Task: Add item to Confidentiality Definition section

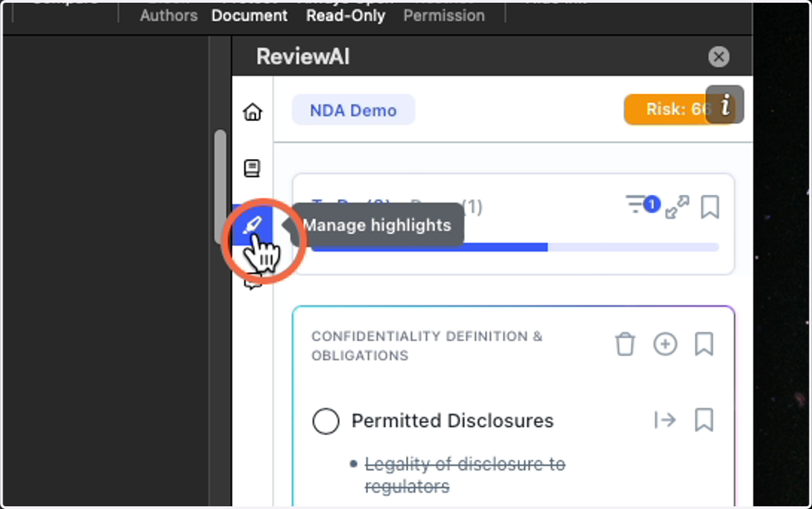Action: (665, 345)
